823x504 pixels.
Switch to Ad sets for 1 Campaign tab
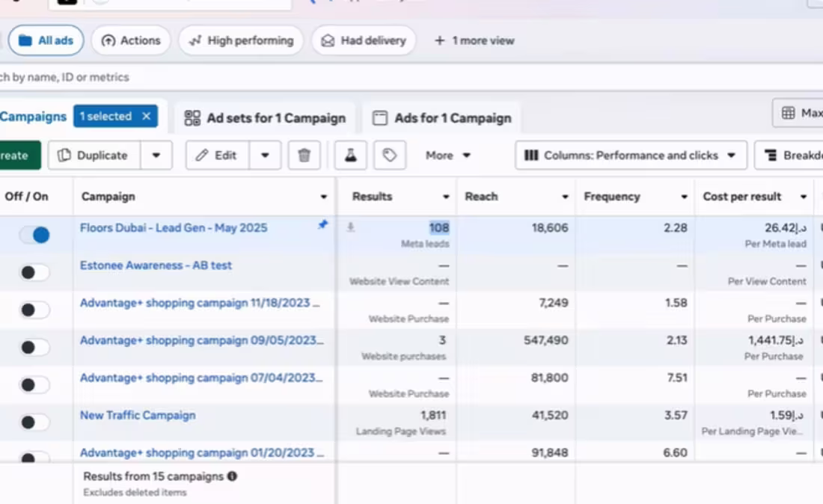click(266, 118)
